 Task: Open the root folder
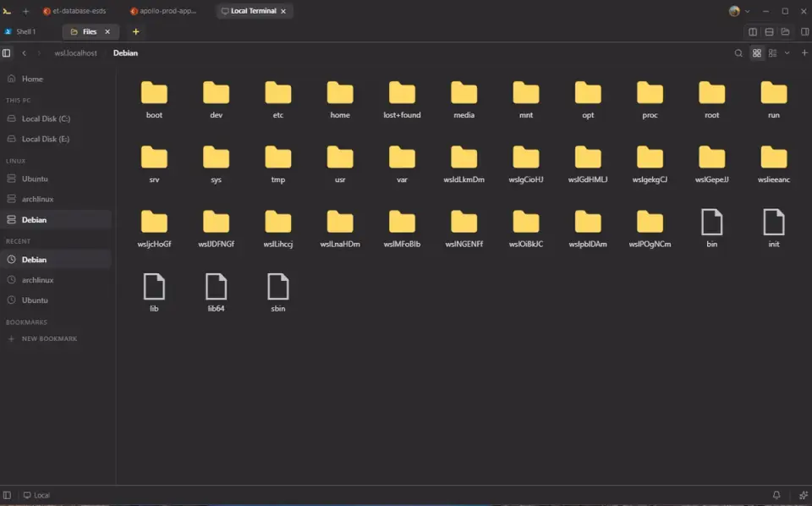click(x=711, y=100)
